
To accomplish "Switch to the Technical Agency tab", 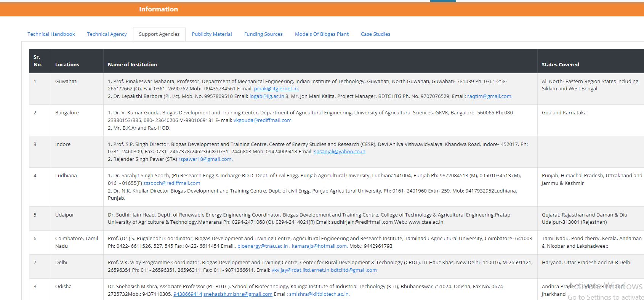I will tap(107, 34).
